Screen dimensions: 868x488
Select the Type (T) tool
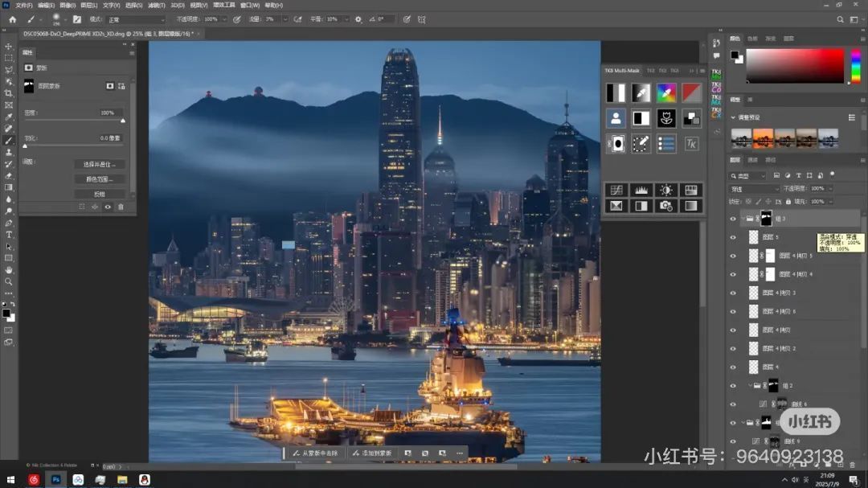9,235
